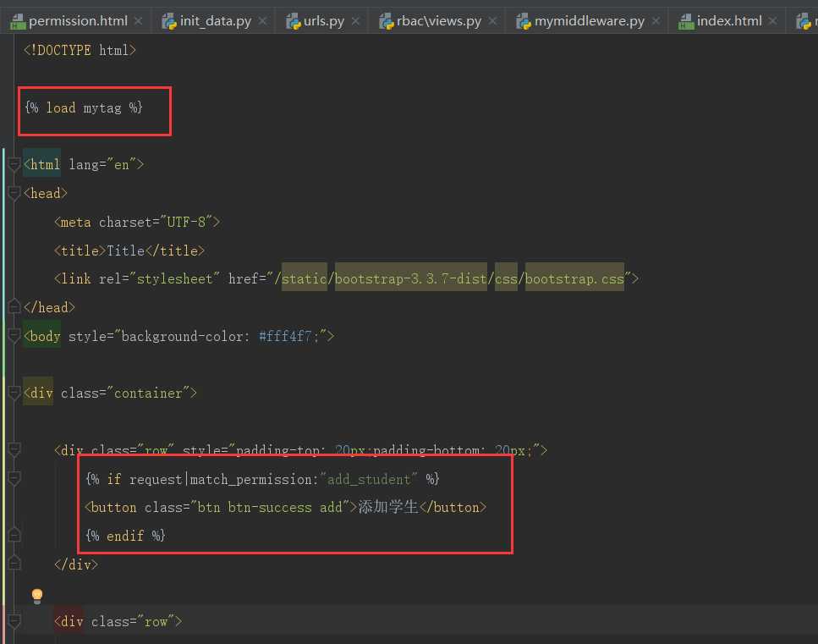Viewport: 818px width, 644px height.
Task: Click the <title>Title</title> text
Action: (x=129, y=250)
